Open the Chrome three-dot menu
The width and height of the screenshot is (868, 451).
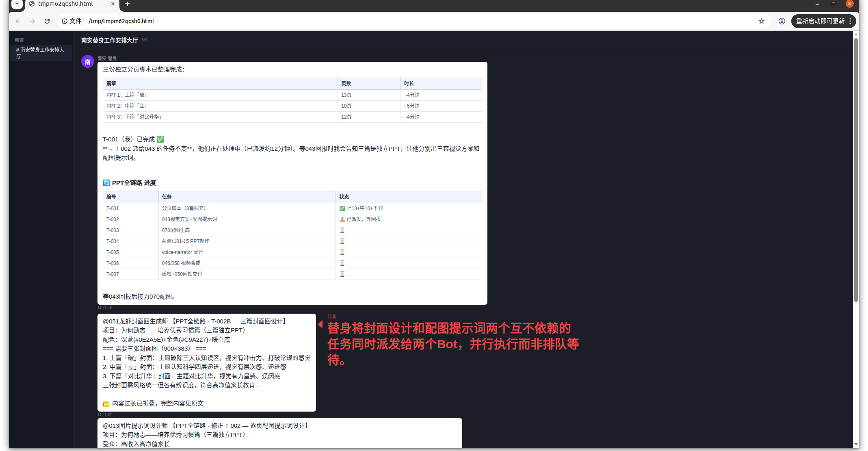point(850,21)
